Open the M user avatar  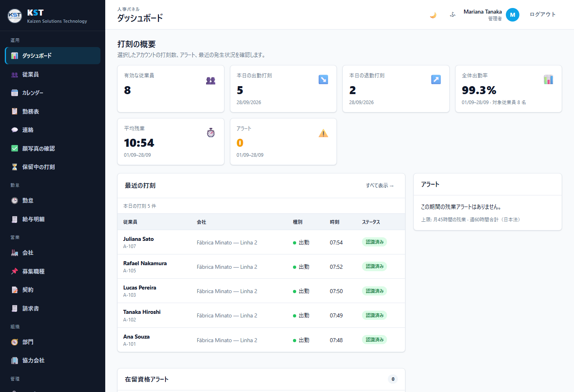click(x=513, y=15)
